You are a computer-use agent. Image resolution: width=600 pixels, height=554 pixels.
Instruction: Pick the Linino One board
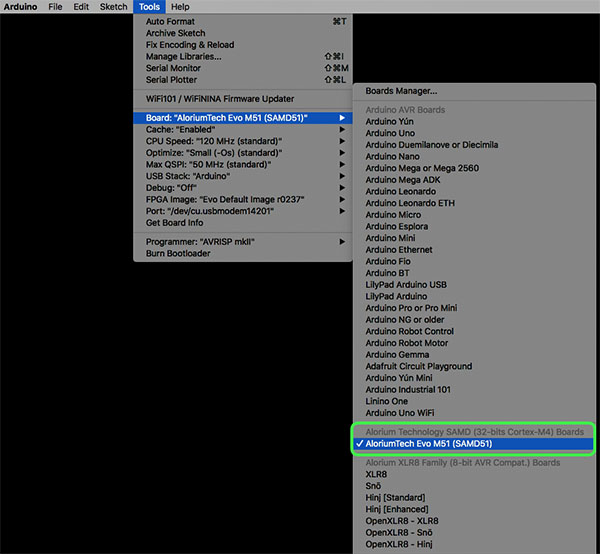point(474,402)
